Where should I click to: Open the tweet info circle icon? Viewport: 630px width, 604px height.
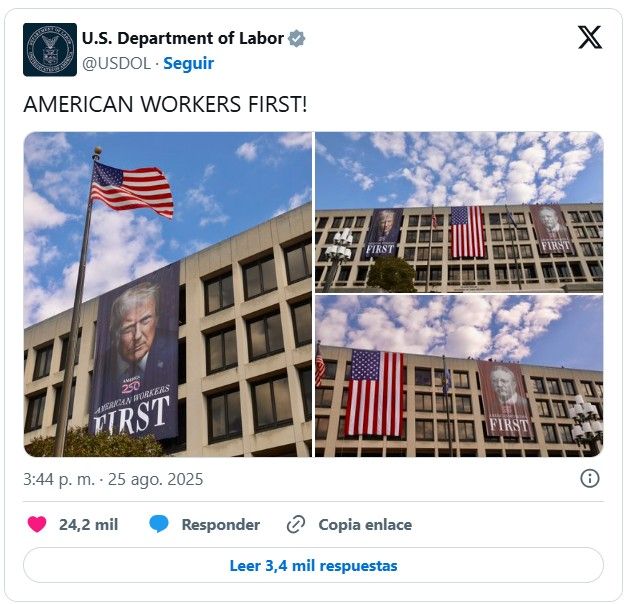pos(589,478)
